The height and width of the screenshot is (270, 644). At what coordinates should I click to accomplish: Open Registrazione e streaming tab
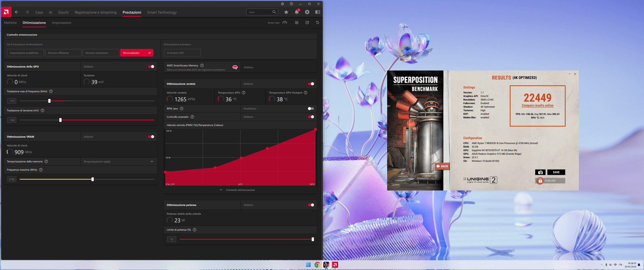pyautogui.click(x=95, y=12)
